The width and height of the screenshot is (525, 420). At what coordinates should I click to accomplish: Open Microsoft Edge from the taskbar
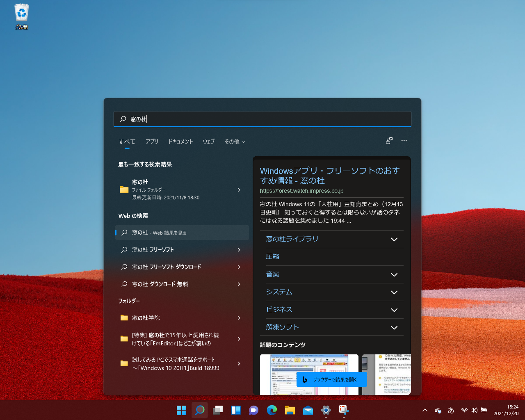272,410
